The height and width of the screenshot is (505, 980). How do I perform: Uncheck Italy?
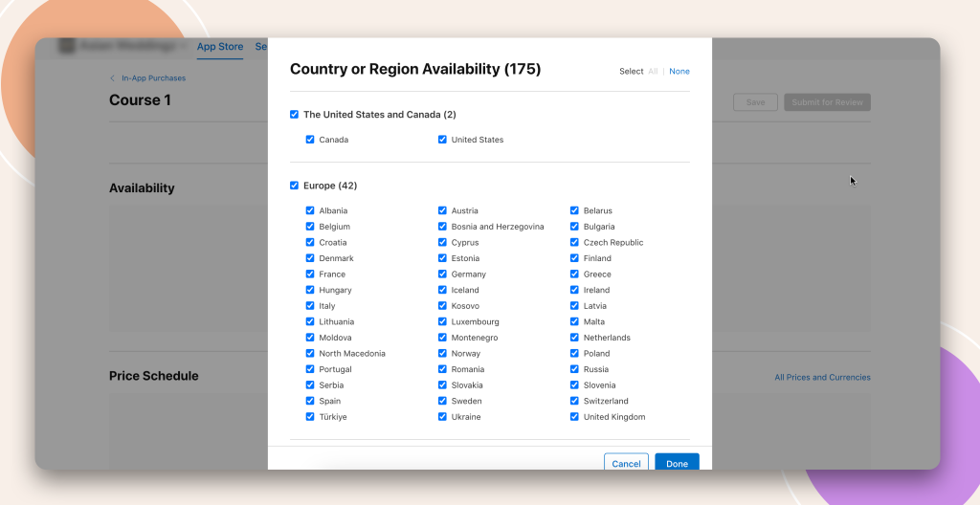[x=310, y=306]
